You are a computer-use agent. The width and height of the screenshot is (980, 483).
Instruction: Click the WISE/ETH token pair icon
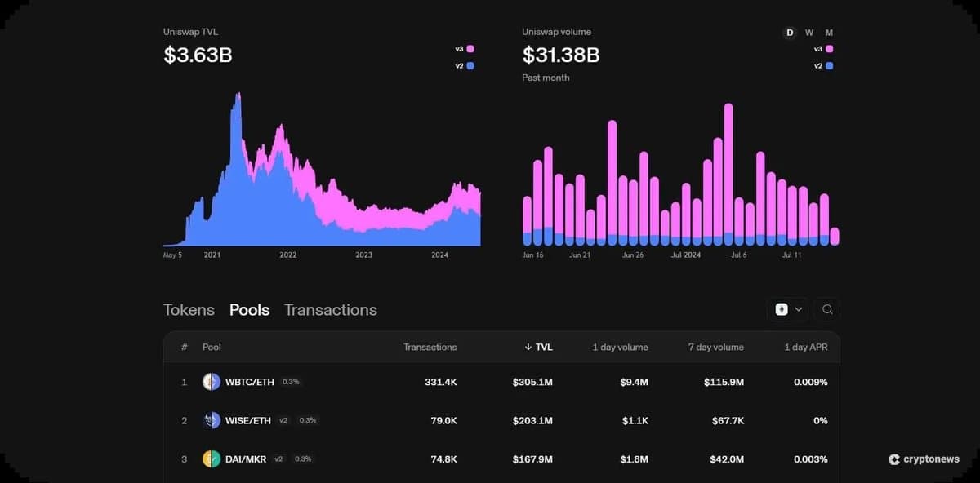211,420
